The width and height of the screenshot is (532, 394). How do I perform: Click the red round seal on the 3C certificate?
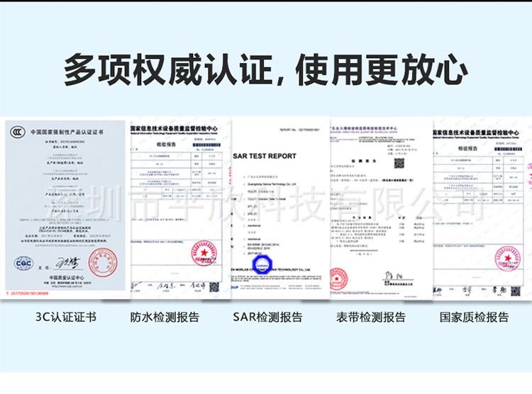(103, 262)
